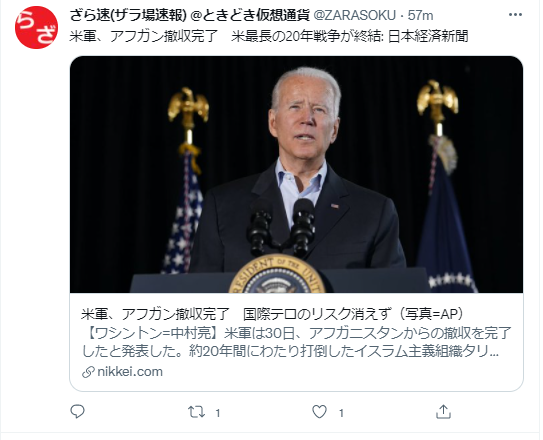Click the presidential seal in the photo
The image size is (543, 440).
(x=277, y=275)
